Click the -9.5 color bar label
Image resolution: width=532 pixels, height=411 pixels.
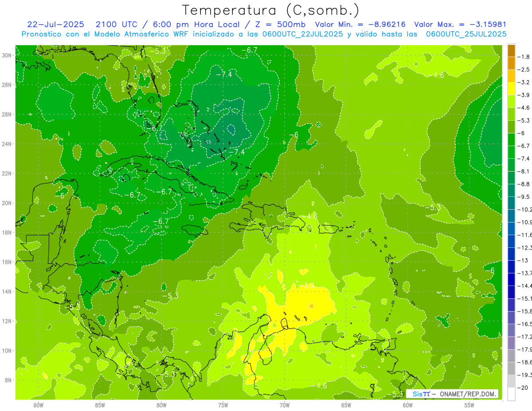[524, 196]
